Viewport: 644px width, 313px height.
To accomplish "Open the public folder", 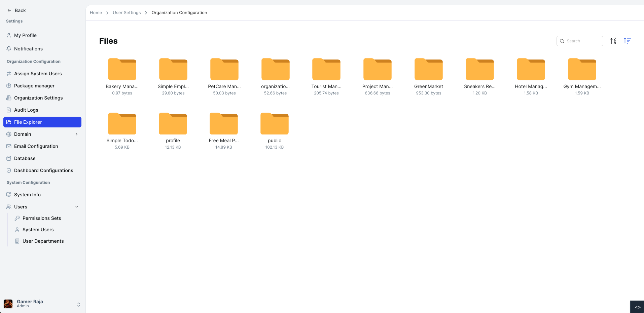I will [275, 123].
